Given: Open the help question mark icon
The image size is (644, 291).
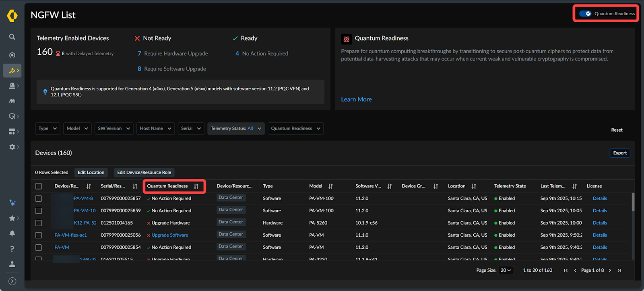Looking at the screenshot, I should pos(12,249).
